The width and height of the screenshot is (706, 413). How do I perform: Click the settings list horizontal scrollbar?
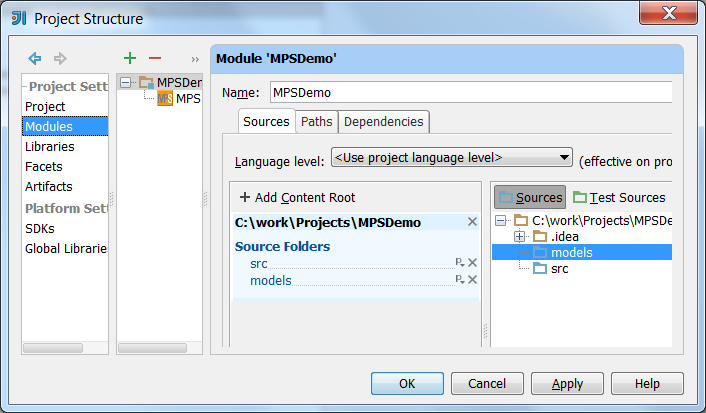point(53,348)
